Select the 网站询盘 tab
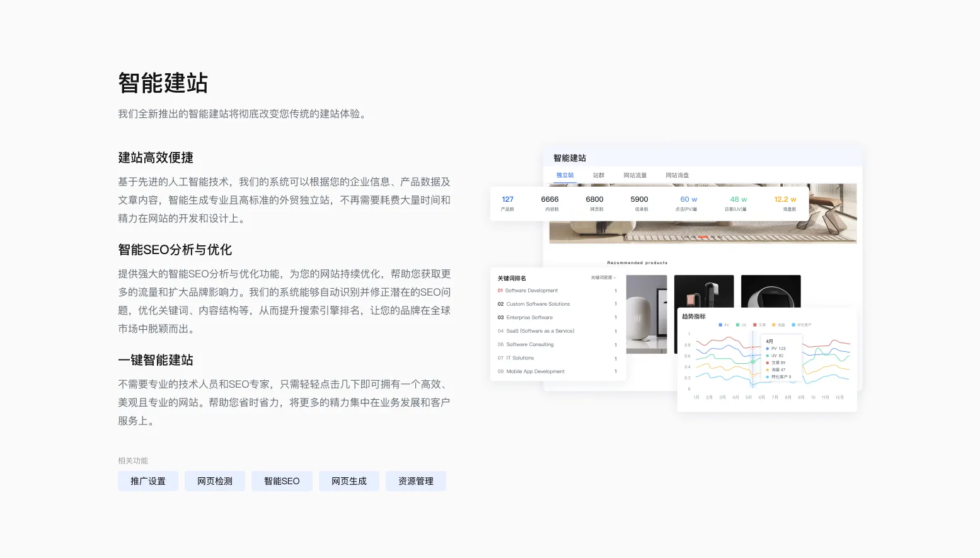The image size is (980, 558). 677,175
